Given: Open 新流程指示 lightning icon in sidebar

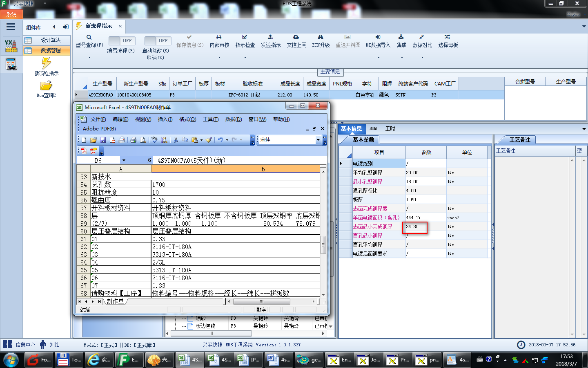Looking at the screenshot, I should 46,63.
